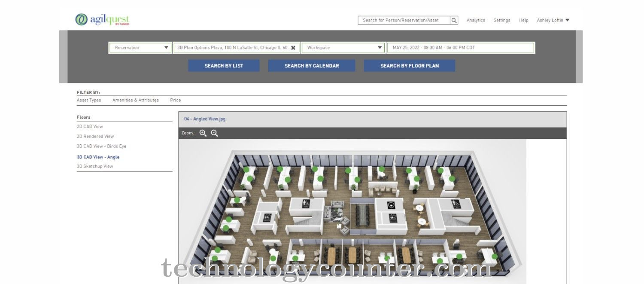Click the Search by Calendar button

[312, 66]
